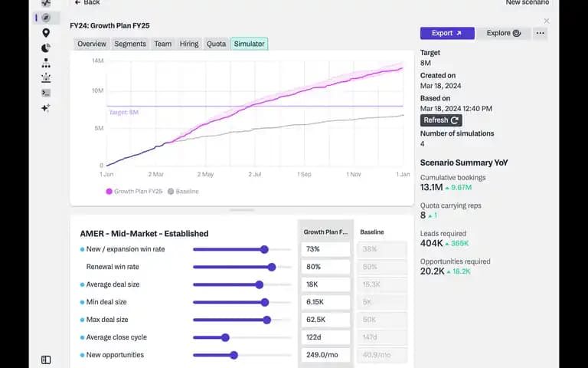
Task: Open the compass explore sidebar icon
Action: tap(46, 18)
